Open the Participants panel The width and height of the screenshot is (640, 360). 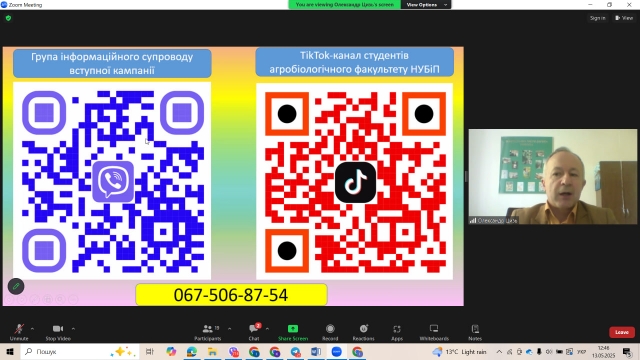point(208,332)
